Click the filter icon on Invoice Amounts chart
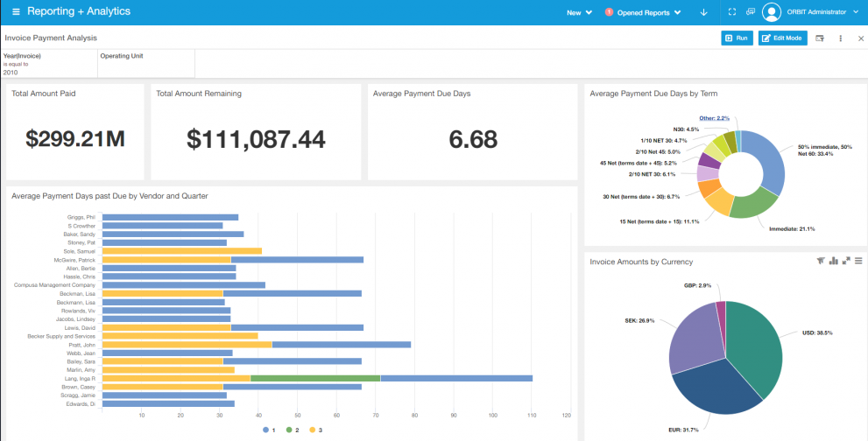The height and width of the screenshot is (441, 868). click(820, 261)
